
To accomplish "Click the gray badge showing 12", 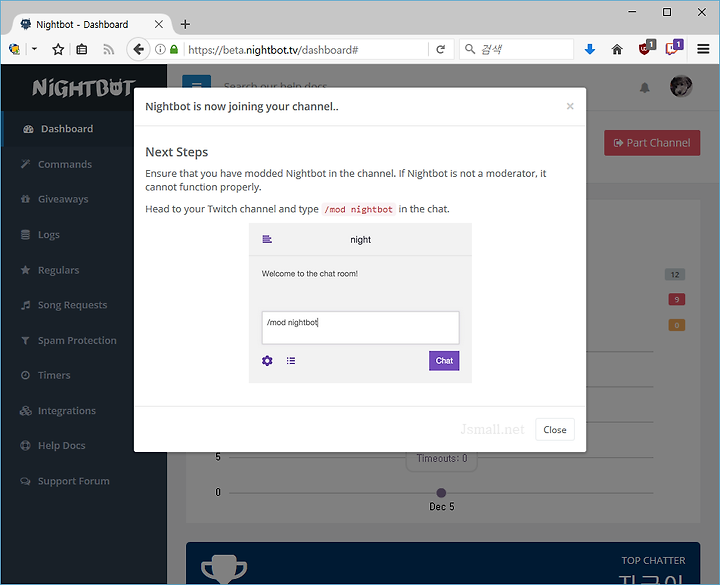I will (x=675, y=275).
